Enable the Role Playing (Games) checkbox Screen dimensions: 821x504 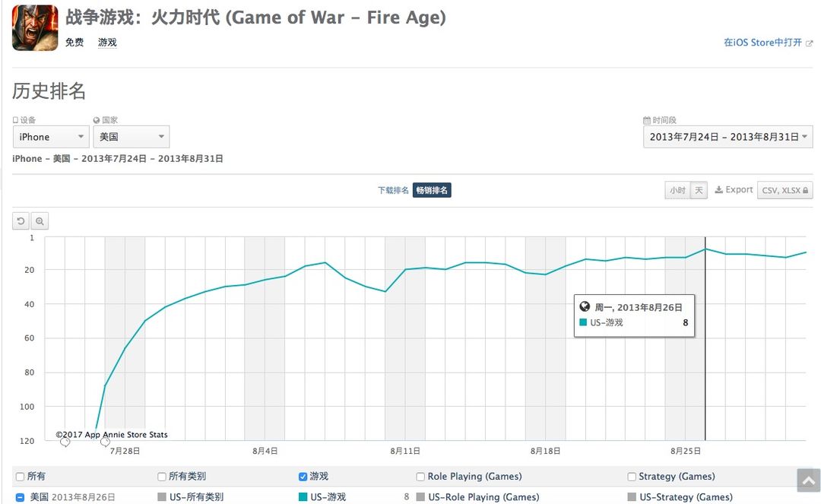point(420,477)
